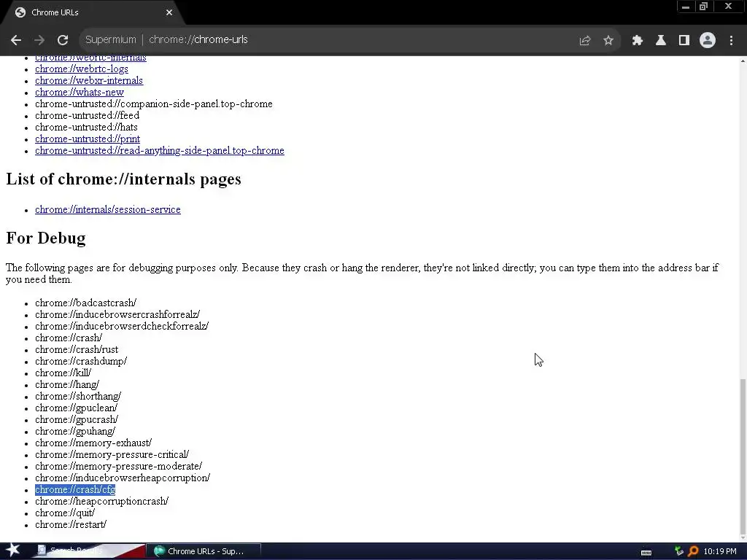Open the three-dot browser menu
Screen dimensions: 747x560
pyautogui.click(x=731, y=40)
